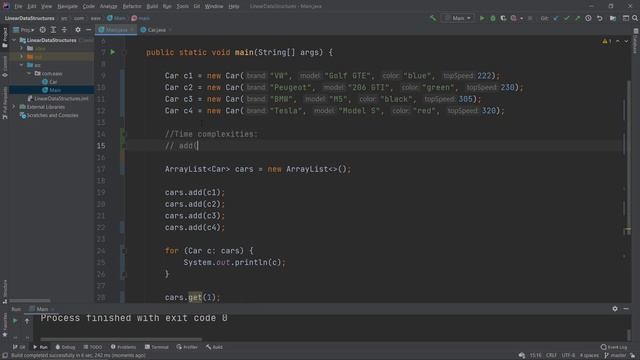Open the Tools menu
This screenshot has height=360, width=640.
point(182,6)
